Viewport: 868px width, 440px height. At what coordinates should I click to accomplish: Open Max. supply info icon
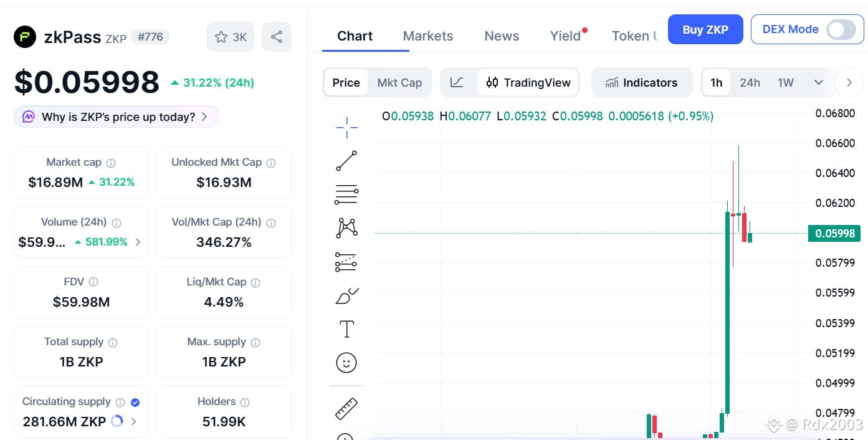point(255,343)
